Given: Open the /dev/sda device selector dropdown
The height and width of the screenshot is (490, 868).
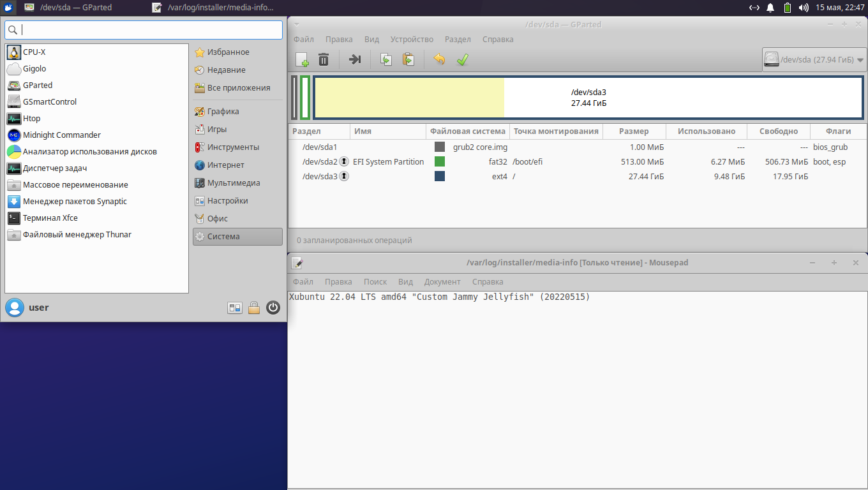Looking at the screenshot, I should pos(814,60).
